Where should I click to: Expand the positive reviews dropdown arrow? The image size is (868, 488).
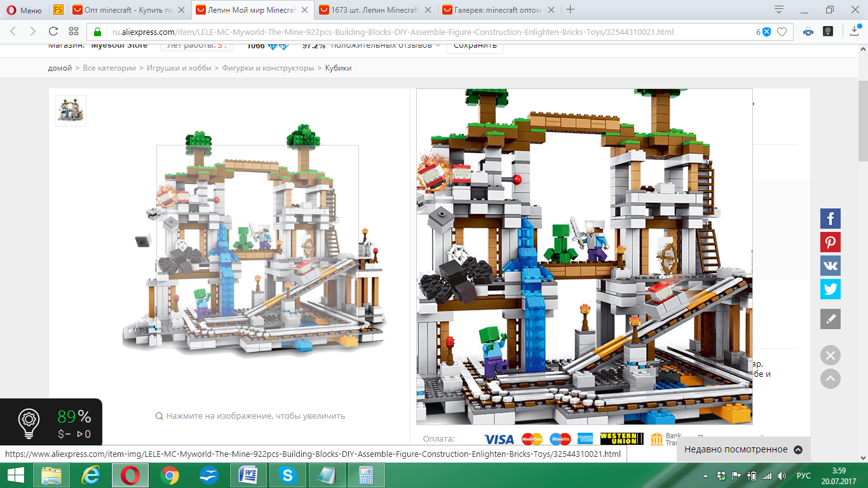tap(438, 46)
